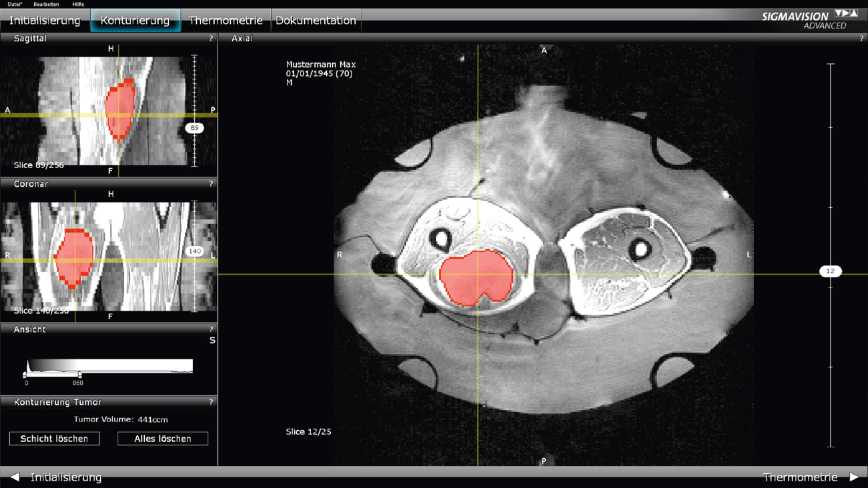Screen dimensions: 868x488
Task: Show help for Konturierung Tumor panel
Action: click(x=211, y=402)
